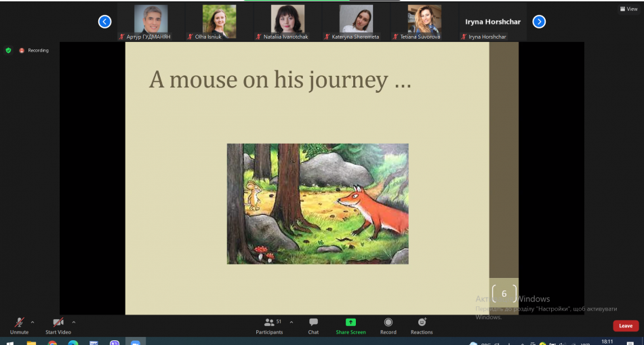The width and height of the screenshot is (644, 345).
Task: Select the Iryna Horshchar participant tile
Action: point(493,22)
